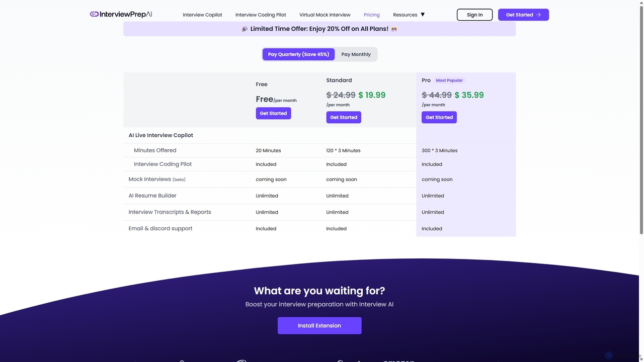The image size is (644, 362).
Task: Click the Interview Coding Pilot row label
Action: [x=163, y=164]
